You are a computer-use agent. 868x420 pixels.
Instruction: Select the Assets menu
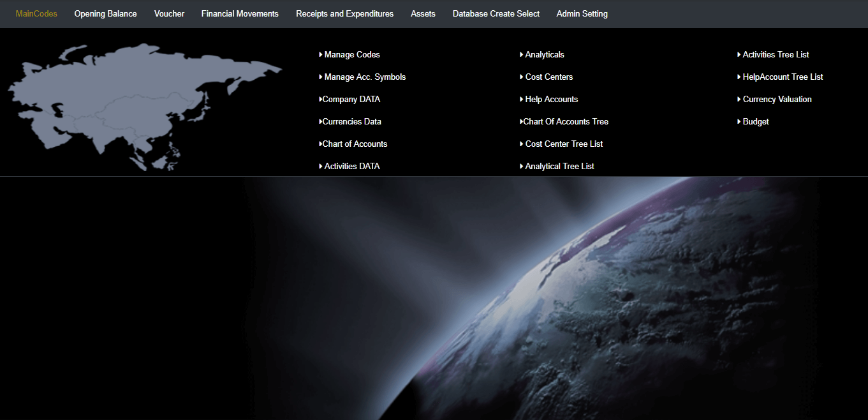coord(423,13)
